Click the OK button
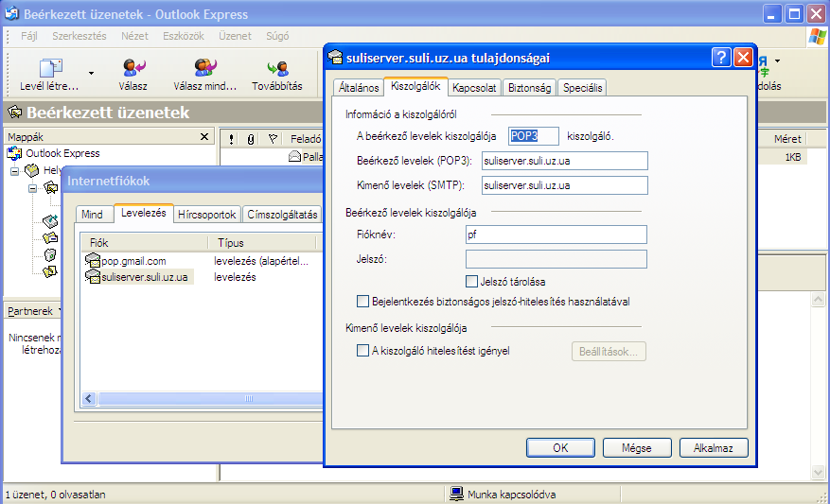Screen dimensions: 830x504 [560, 447]
